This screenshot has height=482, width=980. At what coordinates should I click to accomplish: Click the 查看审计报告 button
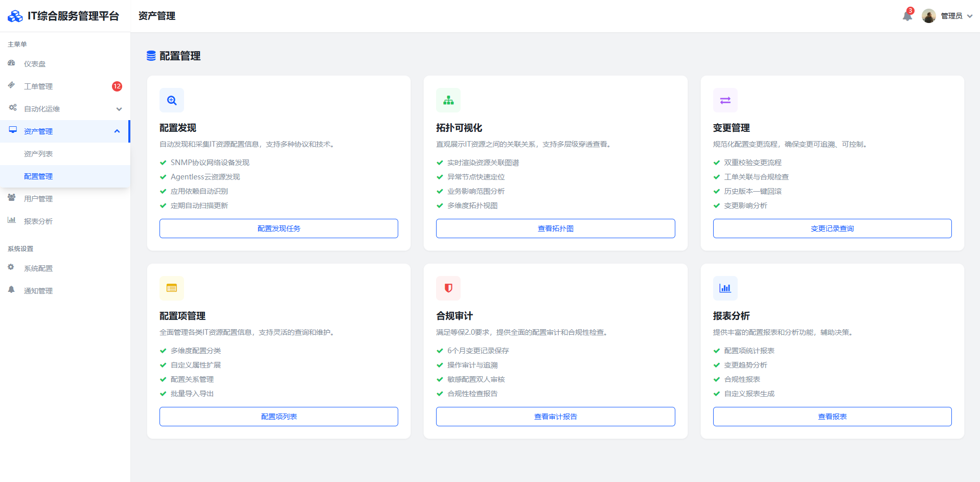555,417
